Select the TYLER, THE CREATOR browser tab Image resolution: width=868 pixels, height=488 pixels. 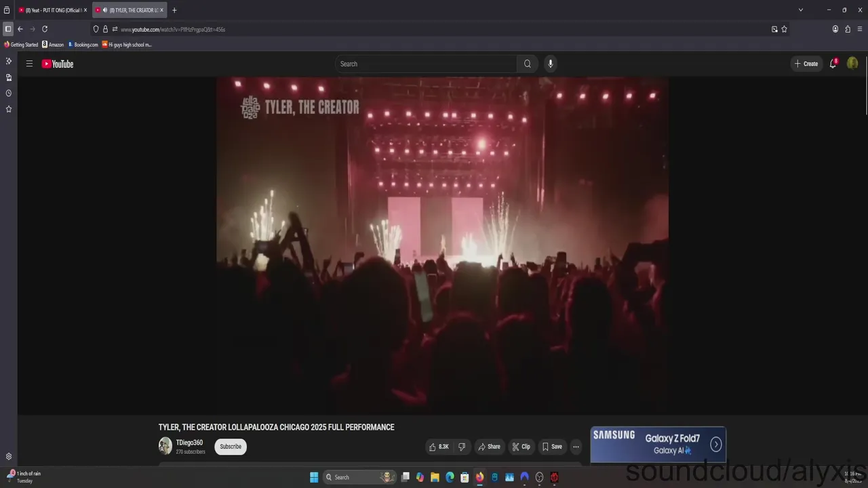click(x=129, y=10)
